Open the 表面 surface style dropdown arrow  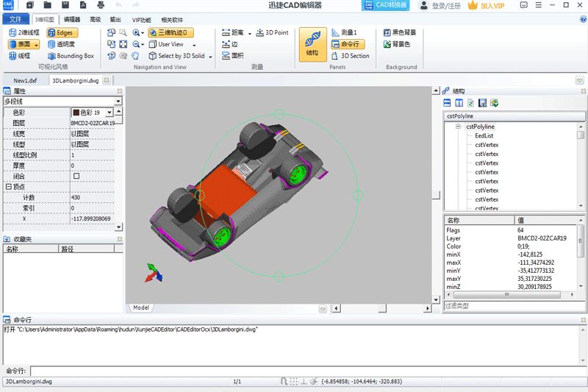pyautogui.click(x=36, y=45)
